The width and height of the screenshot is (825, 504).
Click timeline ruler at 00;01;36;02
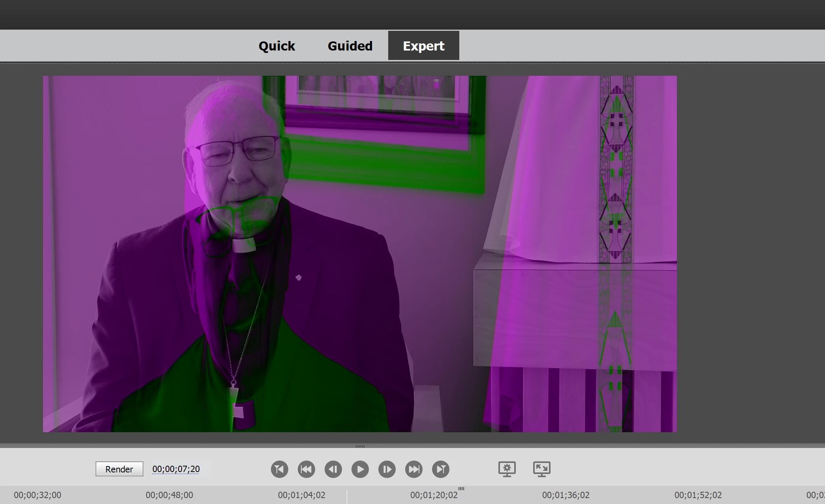566,495
